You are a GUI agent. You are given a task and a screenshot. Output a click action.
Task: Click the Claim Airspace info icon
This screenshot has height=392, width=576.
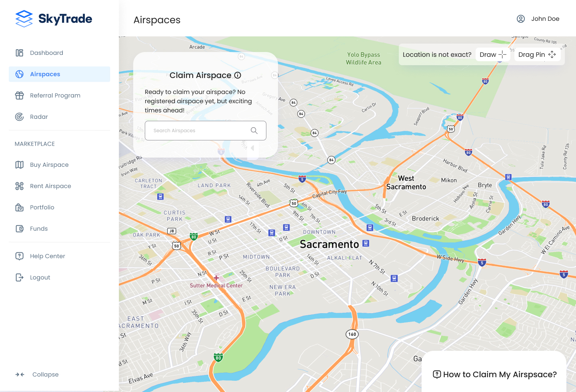point(238,75)
